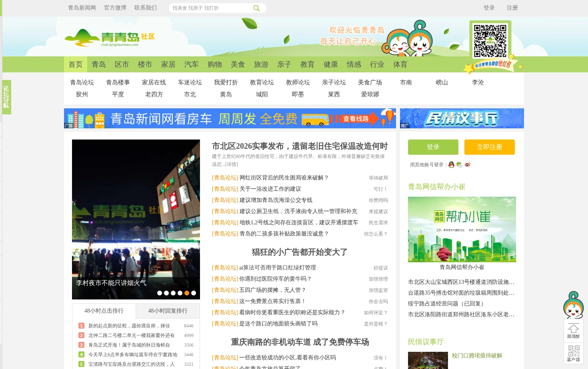588x369 pixels.
Task: Open 教师论坛 sub-forum link
Action: tap(298, 82)
